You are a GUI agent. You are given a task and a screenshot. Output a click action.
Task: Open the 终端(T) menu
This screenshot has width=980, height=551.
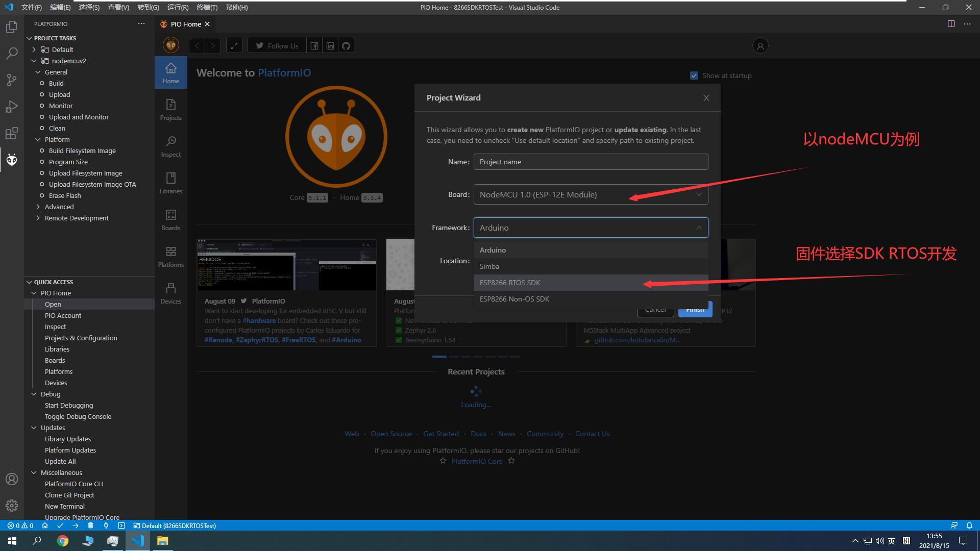tap(207, 7)
